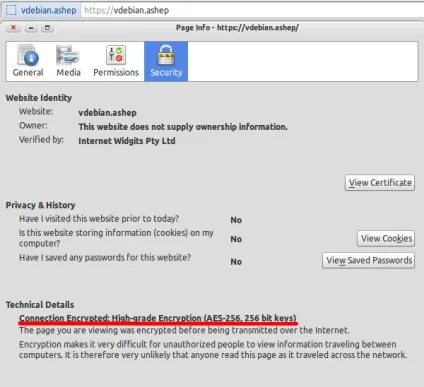Click the Connection Encrypted AES-256 line
This screenshot has height=387, width=424.
tap(158, 318)
